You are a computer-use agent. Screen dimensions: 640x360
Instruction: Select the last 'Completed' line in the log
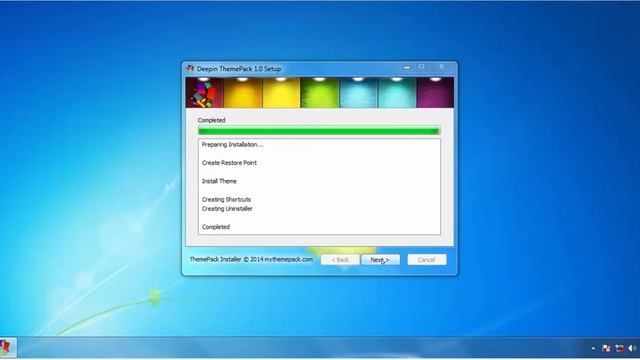coord(216,227)
